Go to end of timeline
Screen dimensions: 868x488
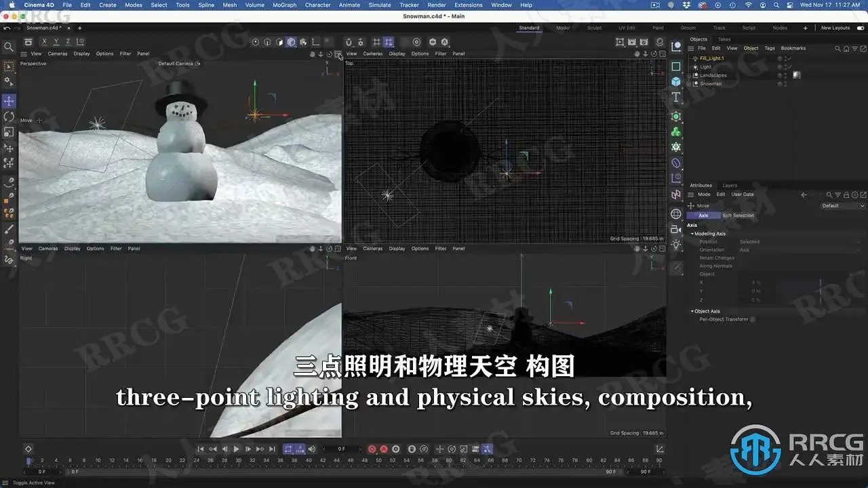[272, 449]
